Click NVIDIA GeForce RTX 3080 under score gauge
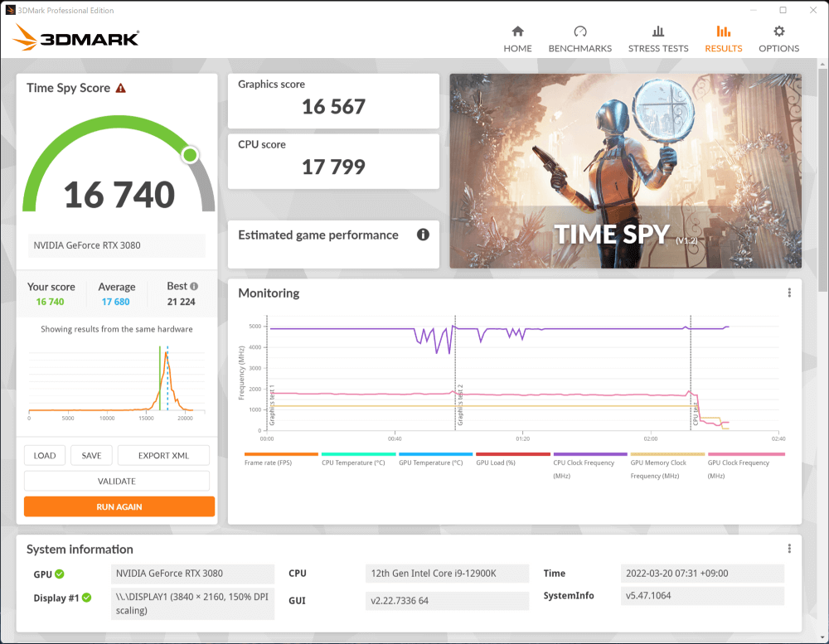The image size is (829, 644). (116, 245)
